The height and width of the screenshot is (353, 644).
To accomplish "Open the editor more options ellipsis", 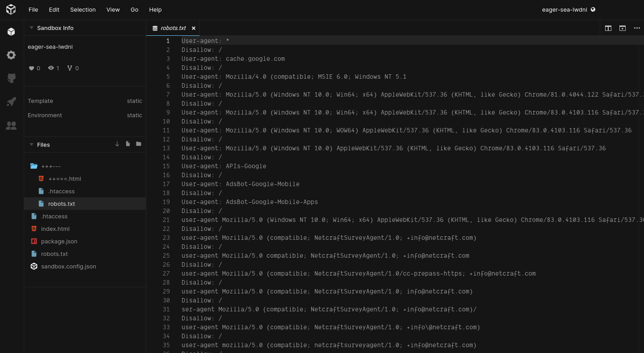I will (x=637, y=28).
